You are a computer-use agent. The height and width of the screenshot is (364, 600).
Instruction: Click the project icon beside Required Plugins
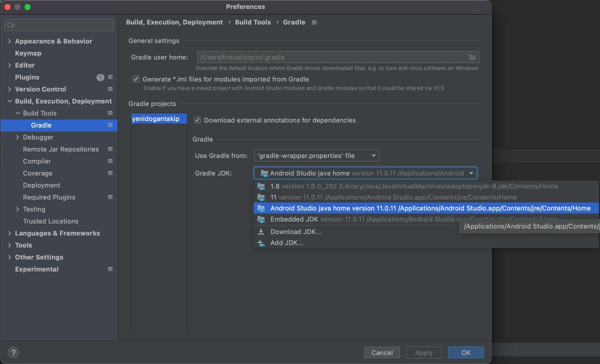(110, 197)
